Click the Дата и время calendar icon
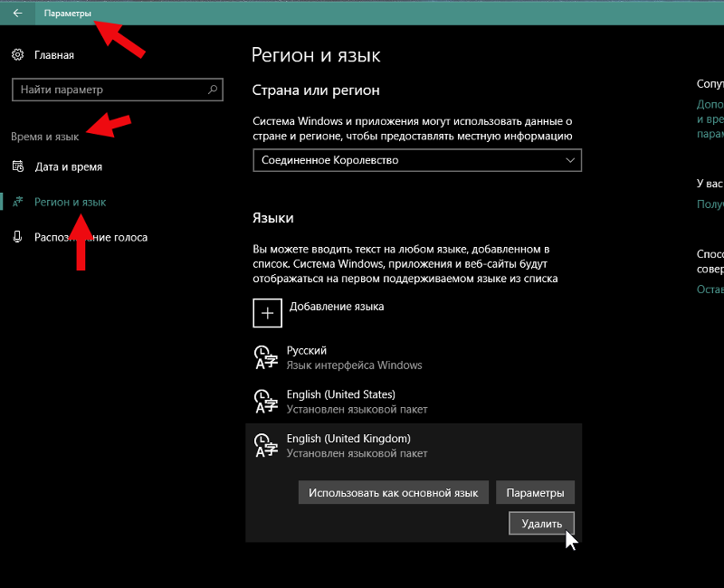Screen dimensions: 724x588 click(18, 166)
